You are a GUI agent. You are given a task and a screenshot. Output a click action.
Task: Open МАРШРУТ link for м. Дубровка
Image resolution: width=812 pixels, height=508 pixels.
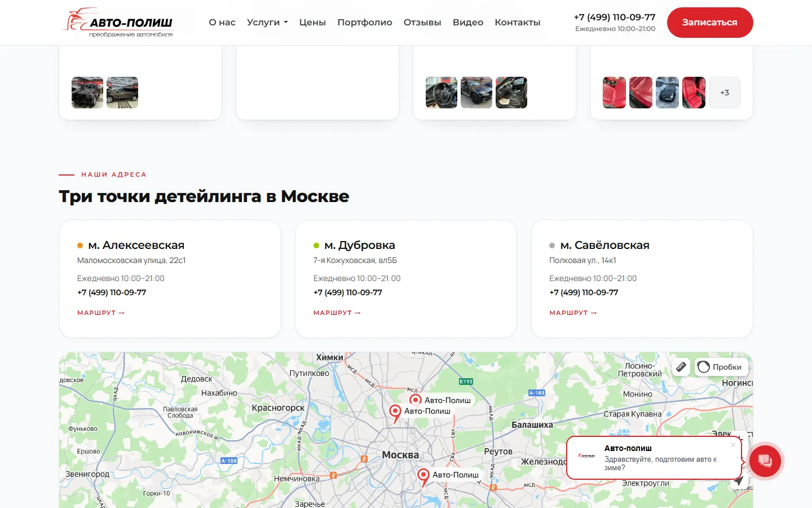point(337,313)
